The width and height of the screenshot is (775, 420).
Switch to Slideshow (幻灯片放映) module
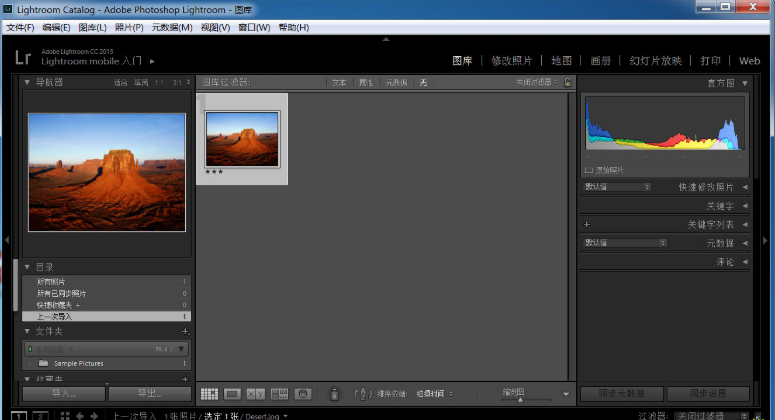pyautogui.click(x=655, y=61)
